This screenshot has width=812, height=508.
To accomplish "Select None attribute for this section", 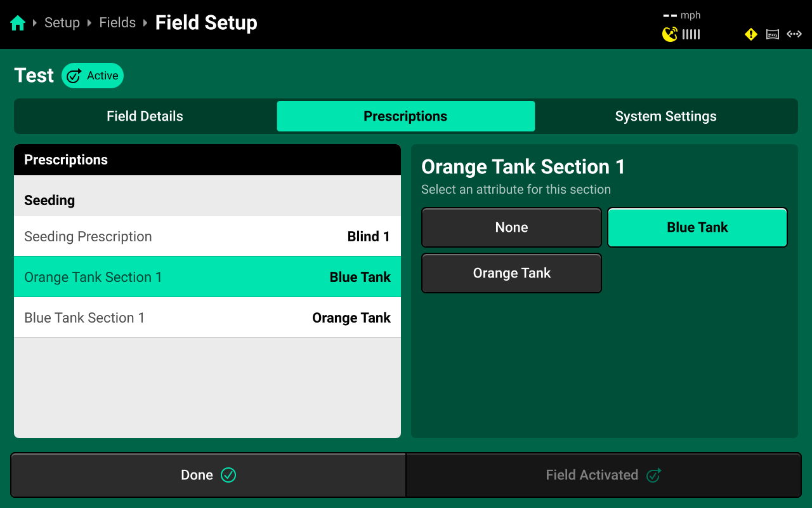I will click(x=511, y=227).
